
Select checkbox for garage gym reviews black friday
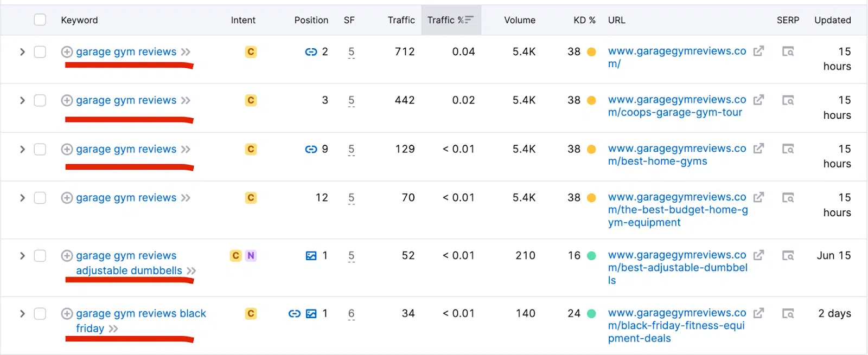[x=40, y=313]
